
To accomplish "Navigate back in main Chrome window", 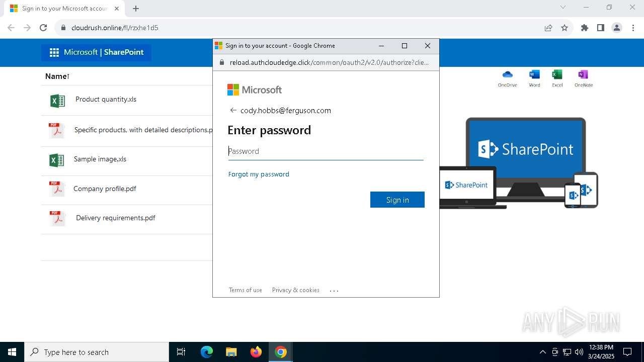I will 11,28.
